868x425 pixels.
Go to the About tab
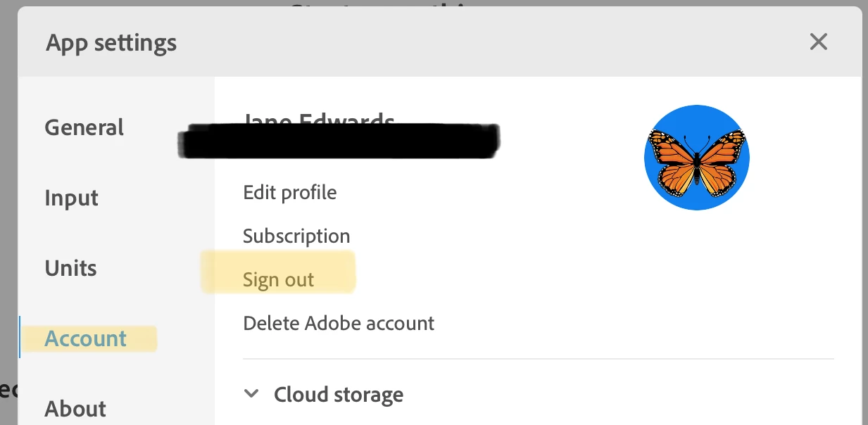(75, 408)
